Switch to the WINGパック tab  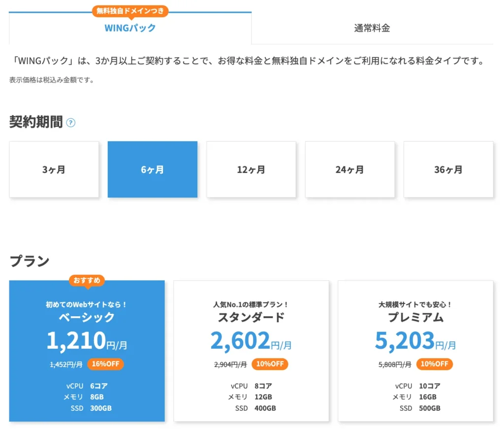pos(130,28)
